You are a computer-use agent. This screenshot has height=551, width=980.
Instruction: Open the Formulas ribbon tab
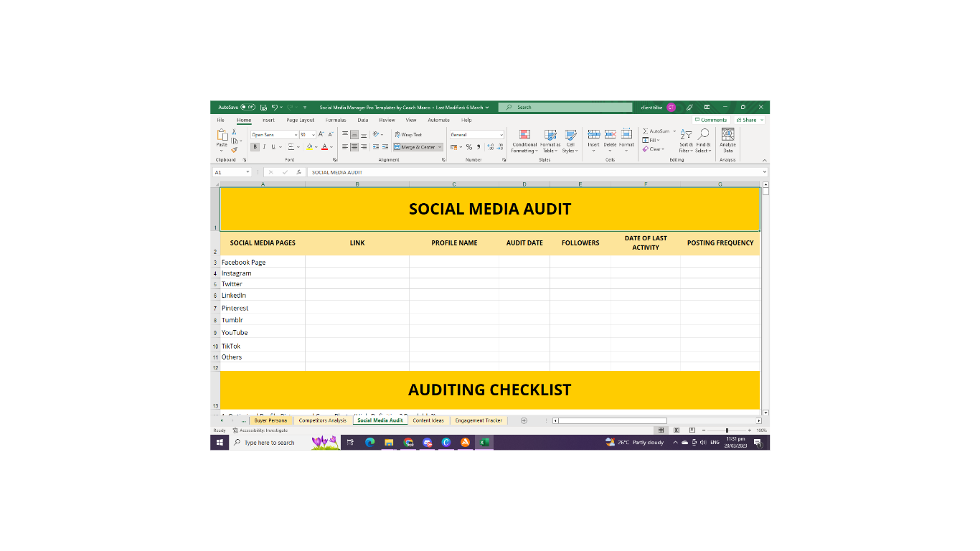[x=336, y=120]
